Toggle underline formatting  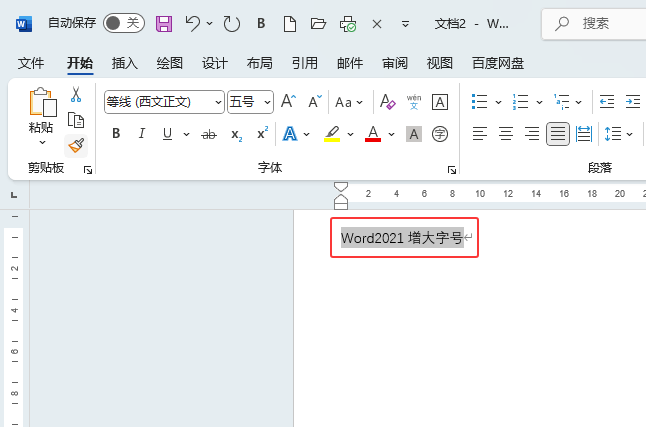[x=167, y=134]
